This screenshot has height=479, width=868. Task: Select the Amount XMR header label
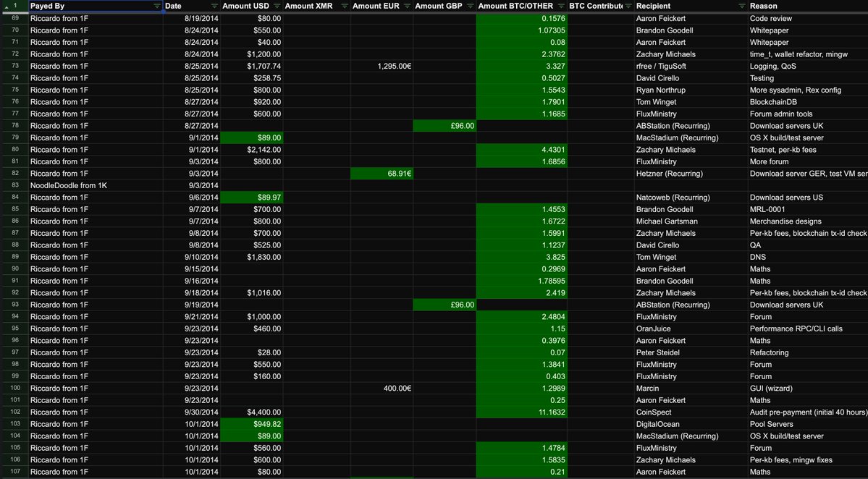[308, 6]
